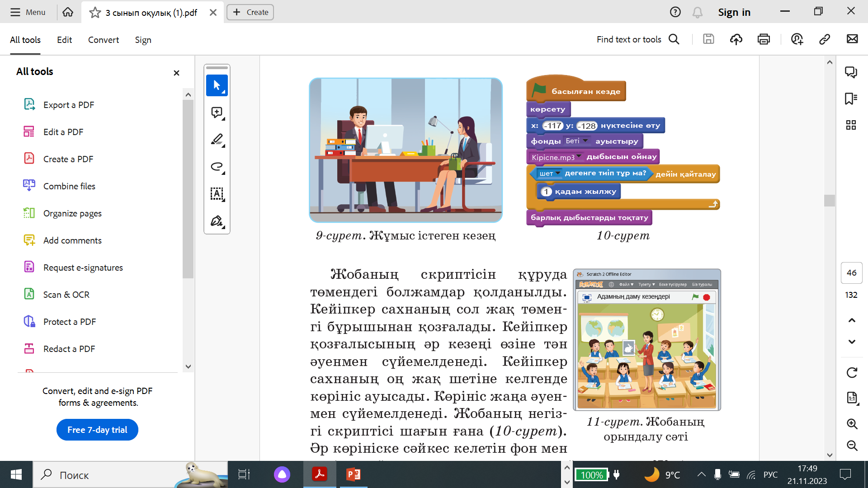
Task: Click the current page number field
Action: (851, 272)
